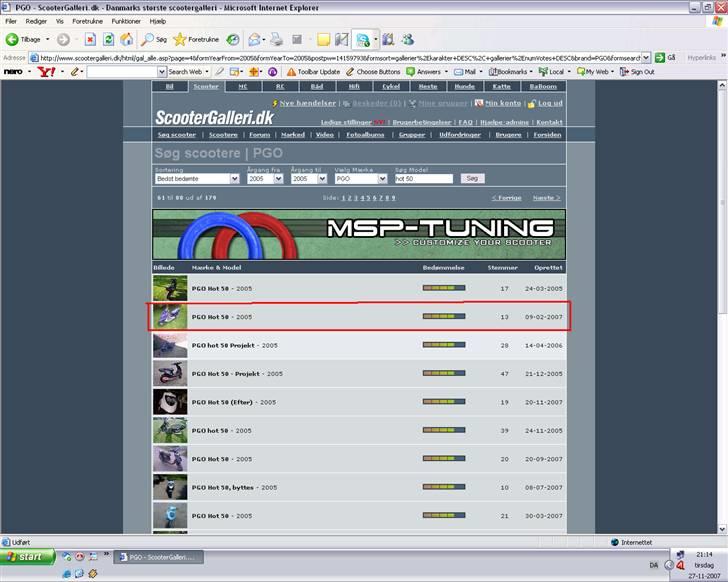The image size is (728, 582).
Task: Click the purple circle Yahoo toolbar icon
Action: (x=273, y=72)
